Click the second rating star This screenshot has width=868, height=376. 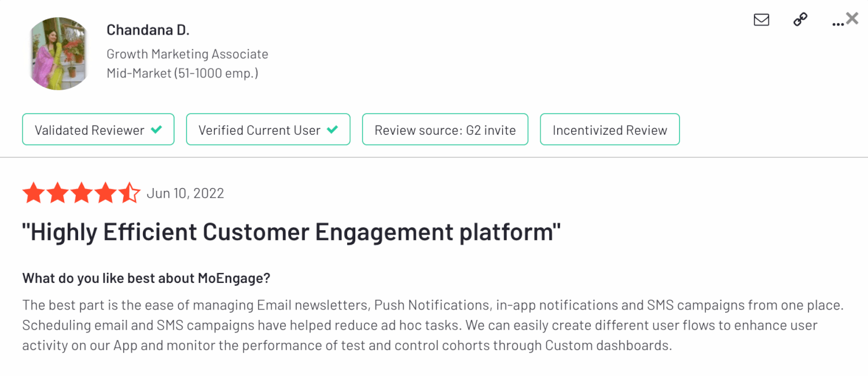[57, 193]
